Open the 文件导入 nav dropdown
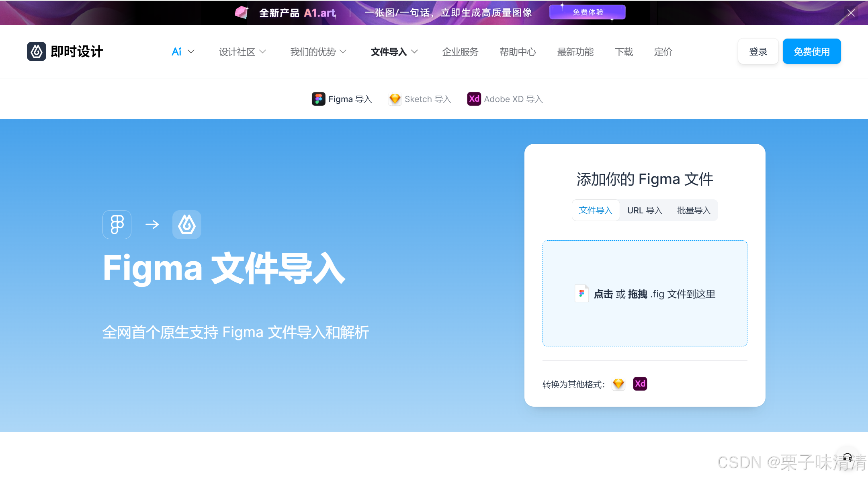Viewport: 868px width, 477px height. [x=394, y=52]
